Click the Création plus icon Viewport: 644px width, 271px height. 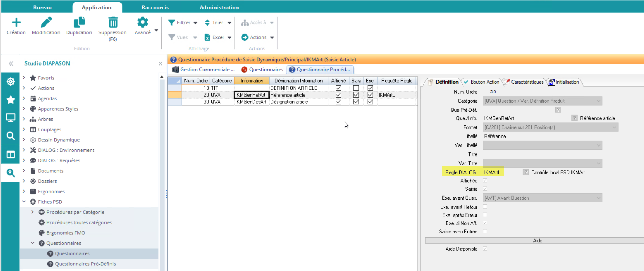(16, 23)
